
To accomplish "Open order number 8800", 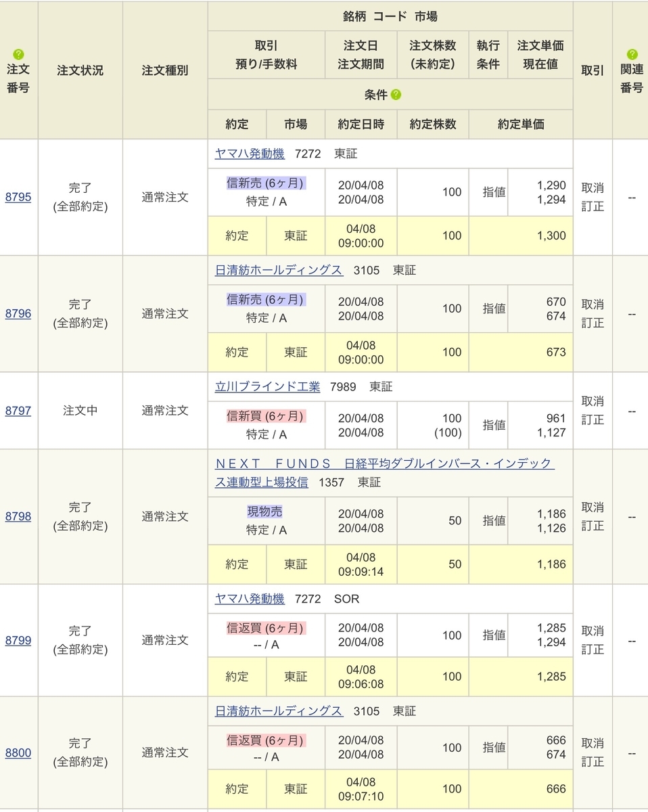I will 18,752.
